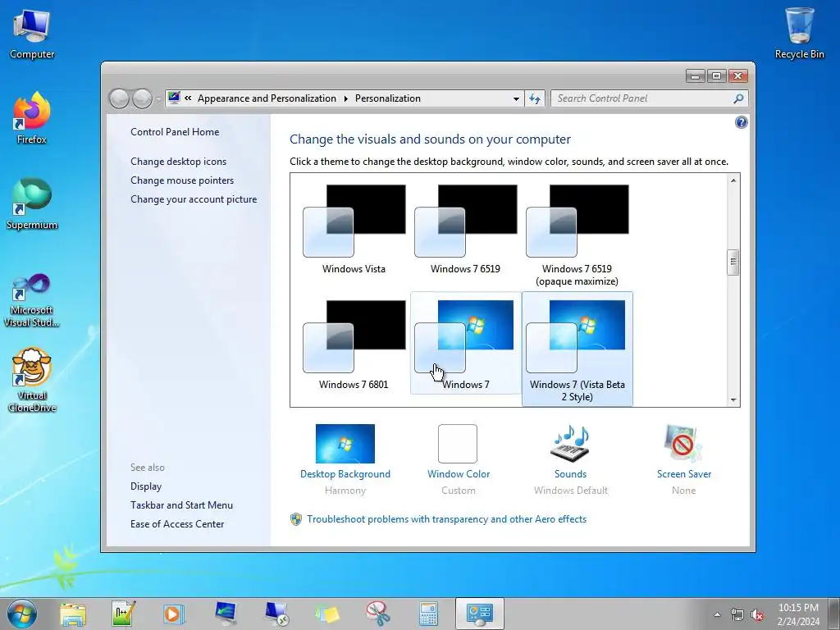Select the Windows 7 6519 theme
This screenshot has height=630, width=840.
(465, 231)
